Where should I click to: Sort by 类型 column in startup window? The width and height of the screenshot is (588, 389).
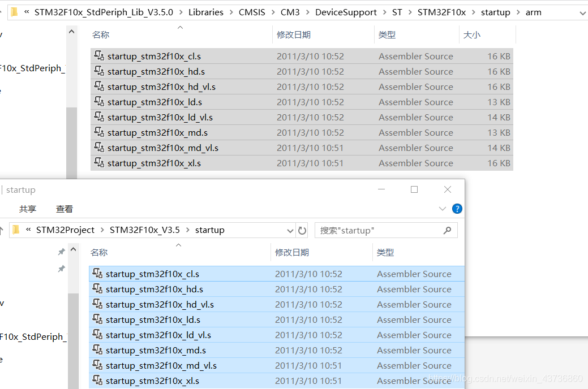coord(385,253)
